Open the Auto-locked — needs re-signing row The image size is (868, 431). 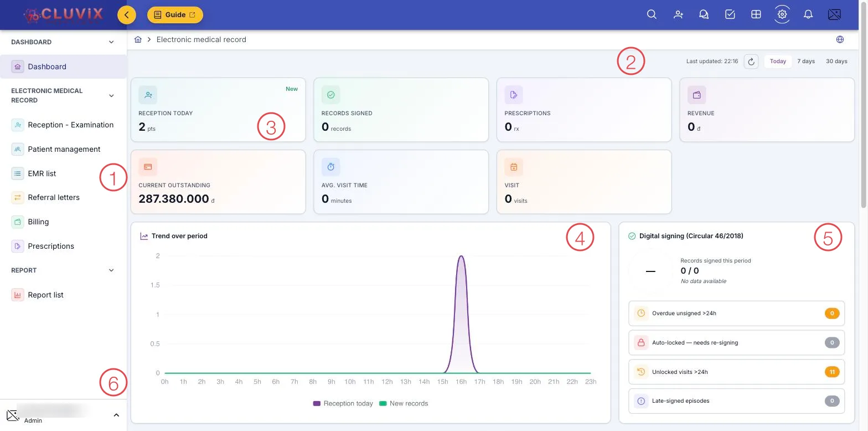click(737, 342)
